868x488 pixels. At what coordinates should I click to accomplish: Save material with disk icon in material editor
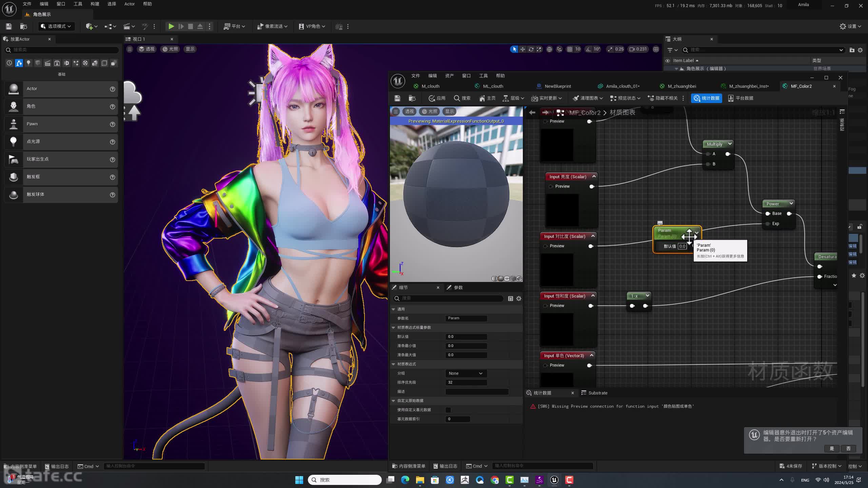click(397, 98)
